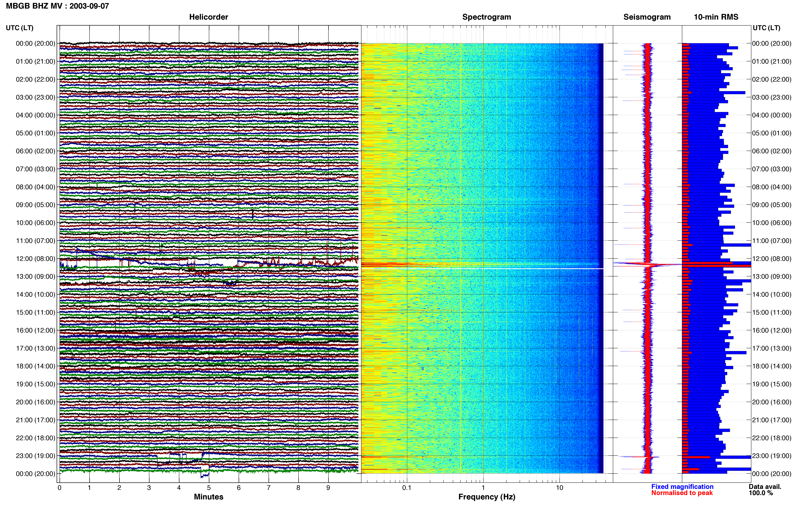This screenshot has width=812, height=508.
Task: Click the 07:00 (03:00) label beside the RMS panel
Action: pyautogui.click(x=772, y=169)
